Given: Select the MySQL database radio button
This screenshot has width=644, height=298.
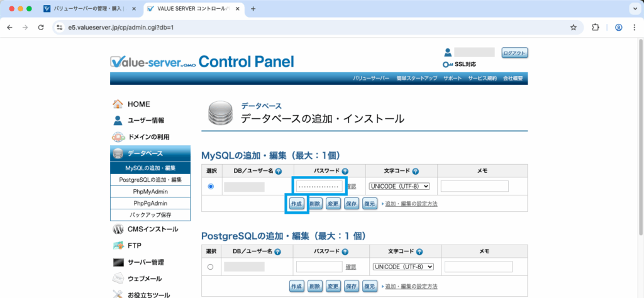Looking at the screenshot, I should point(211,187).
